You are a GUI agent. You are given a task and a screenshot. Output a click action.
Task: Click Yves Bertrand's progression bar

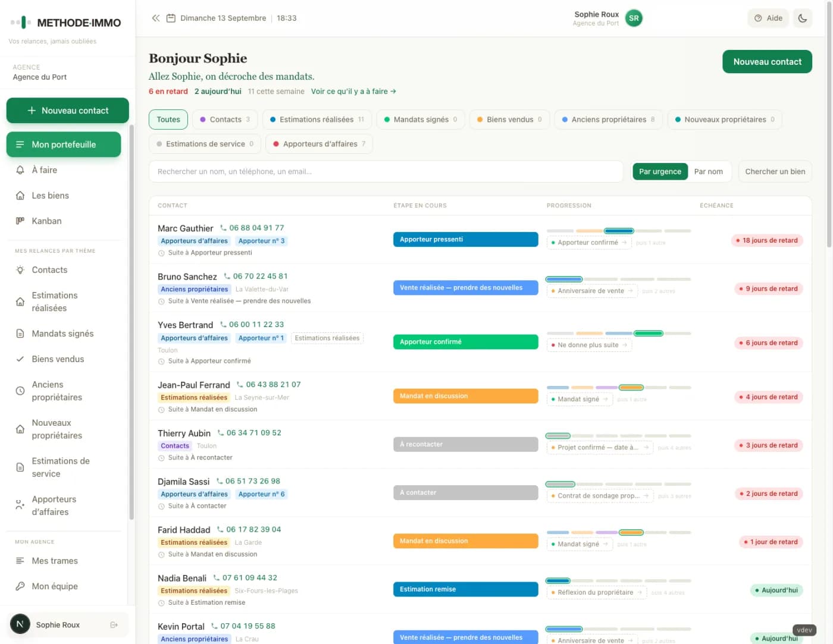(x=619, y=333)
